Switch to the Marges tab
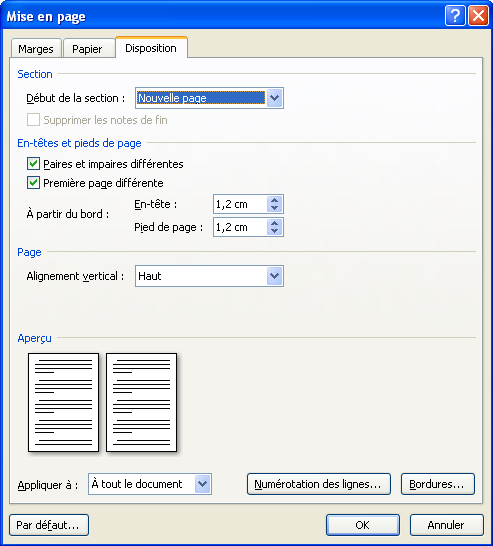Viewport: 493px width, 546px height. pos(36,49)
